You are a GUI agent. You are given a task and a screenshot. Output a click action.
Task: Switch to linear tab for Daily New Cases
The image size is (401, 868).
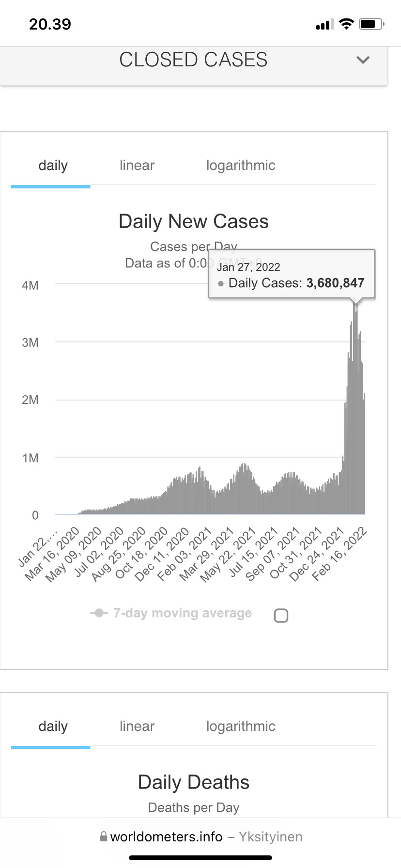[137, 166]
